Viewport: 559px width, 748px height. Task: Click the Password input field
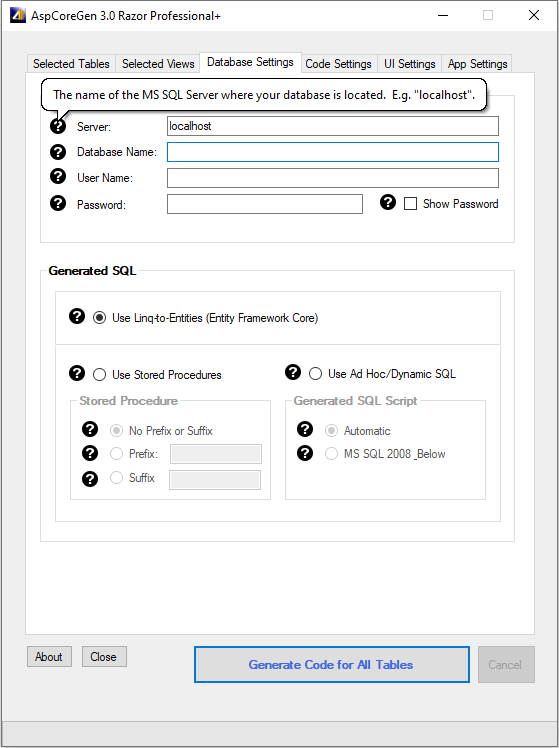click(265, 204)
